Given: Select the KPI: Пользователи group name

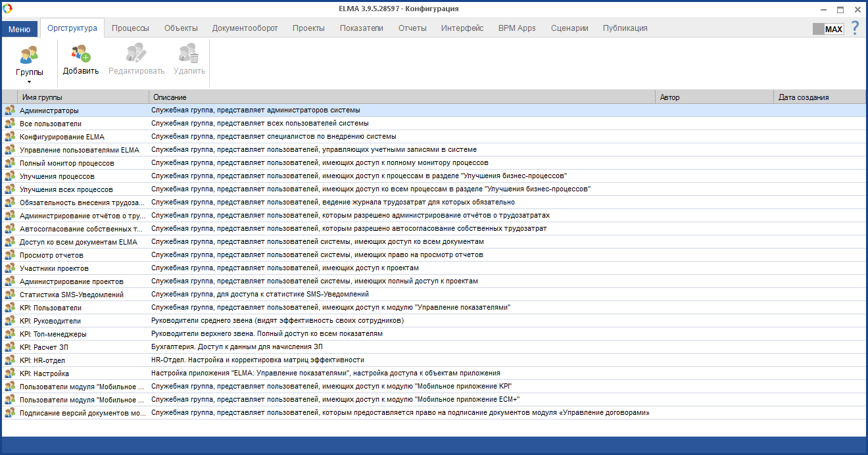Looking at the screenshot, I should 51,308.
